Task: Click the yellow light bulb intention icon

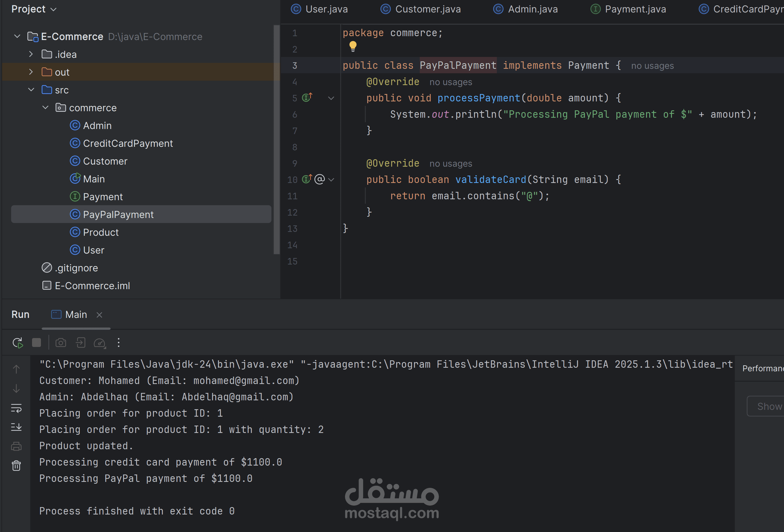Action: (x=353, y=46)
